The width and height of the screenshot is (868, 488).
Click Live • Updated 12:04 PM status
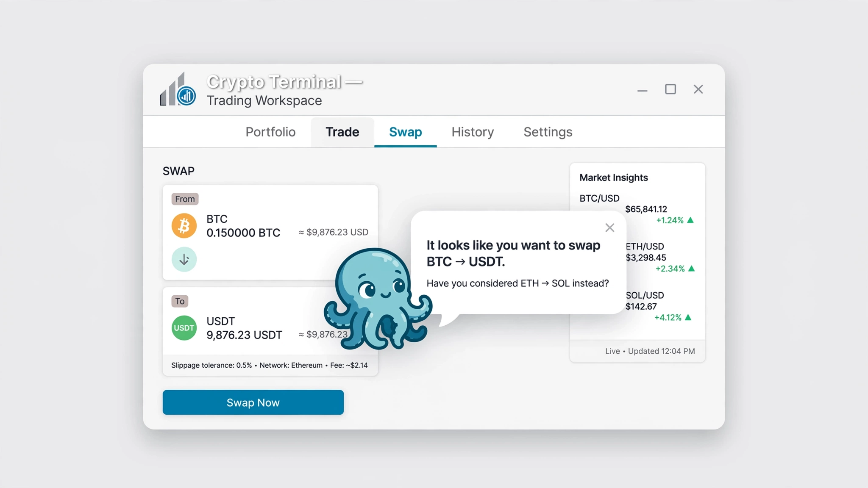pos(650,351)
